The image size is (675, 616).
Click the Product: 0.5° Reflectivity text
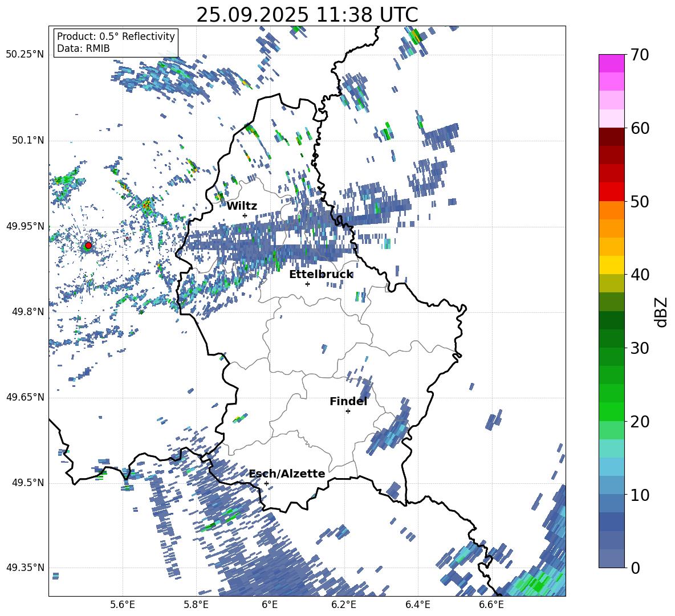pos(116,36)
